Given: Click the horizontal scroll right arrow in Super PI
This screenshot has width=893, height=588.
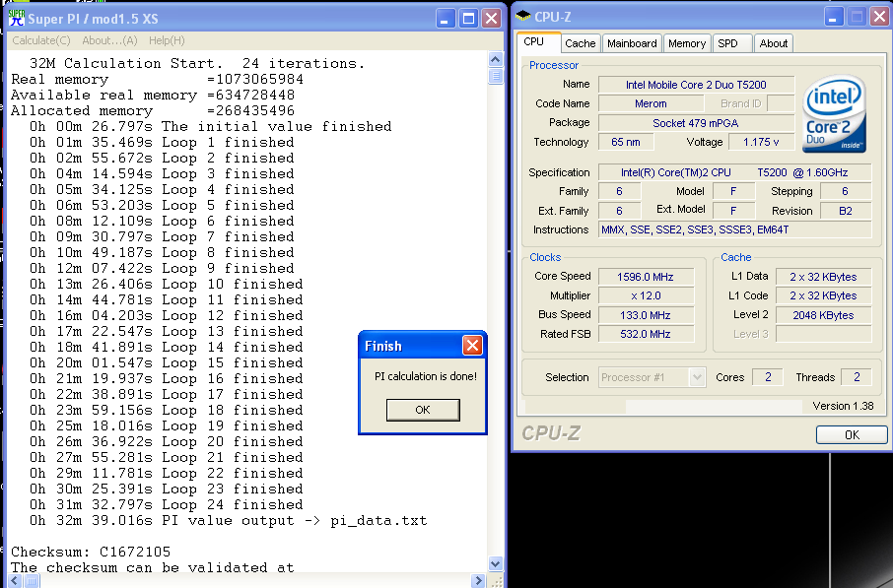Looking at the screenshot, I should pyautogui.click(x=478, y=580).
